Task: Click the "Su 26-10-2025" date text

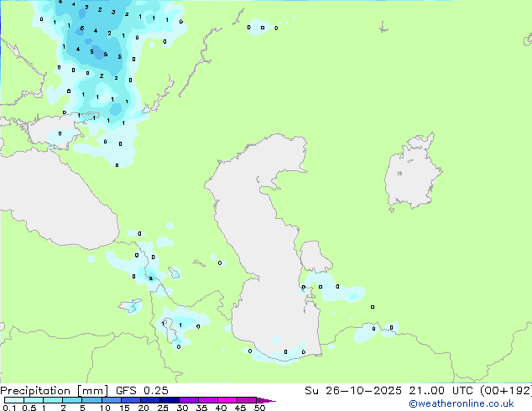Action: (353, 391)
